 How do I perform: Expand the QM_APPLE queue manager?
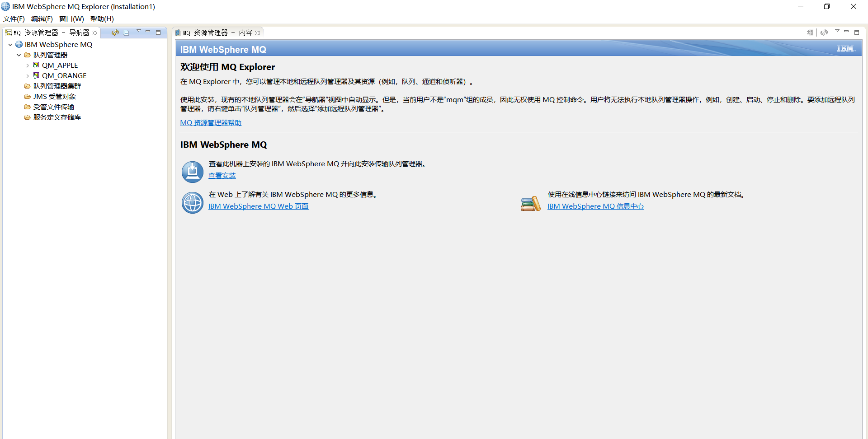click(28, 65)
